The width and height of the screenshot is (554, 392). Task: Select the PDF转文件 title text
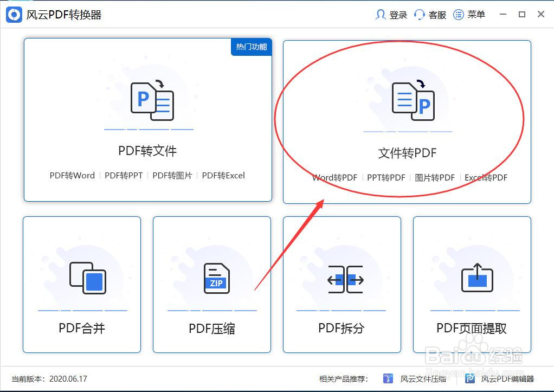click(x=147, y=151)
